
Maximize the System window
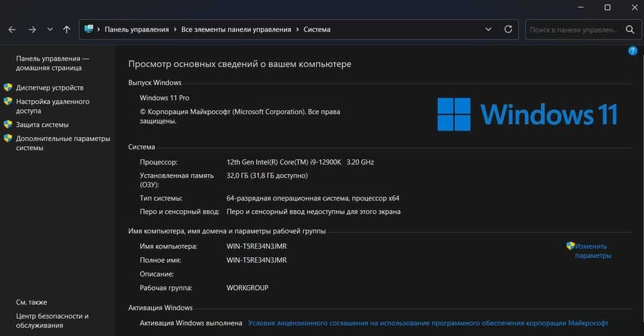(607, 7)
